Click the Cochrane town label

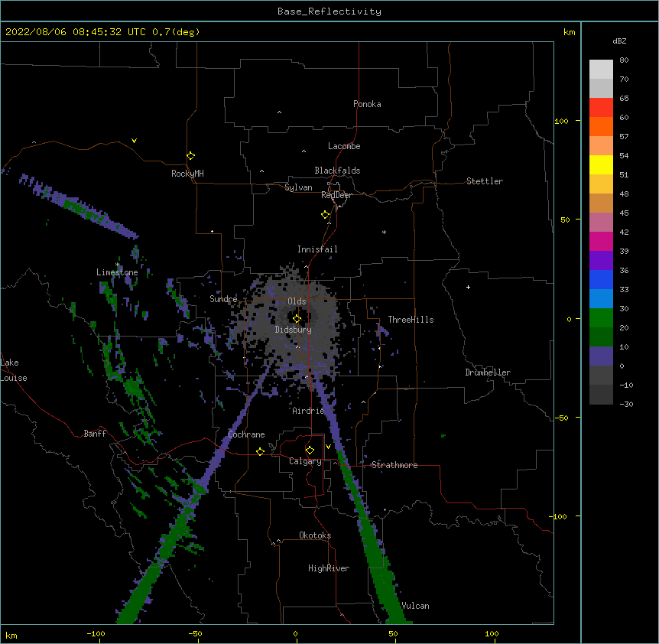point(246,434)
